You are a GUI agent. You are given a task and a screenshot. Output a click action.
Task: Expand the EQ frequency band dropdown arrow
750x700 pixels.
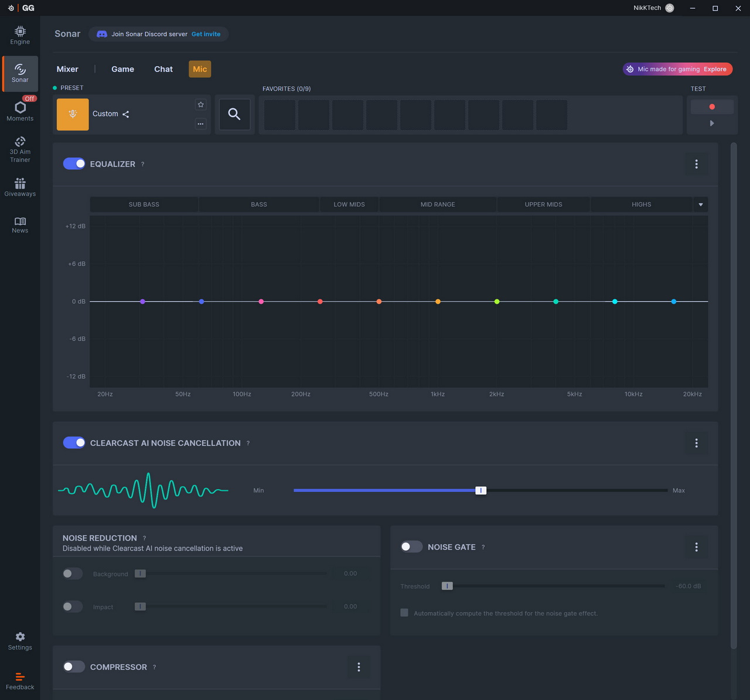700,204
